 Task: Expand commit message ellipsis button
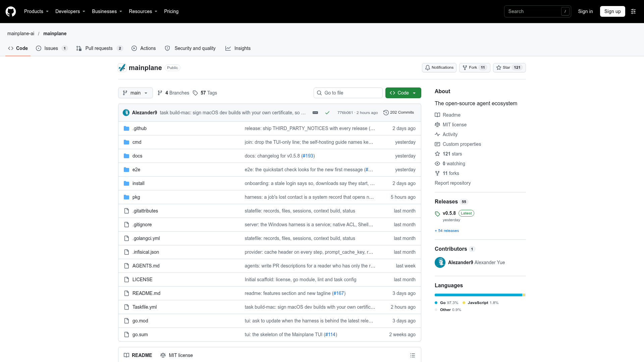pos(315,113)
